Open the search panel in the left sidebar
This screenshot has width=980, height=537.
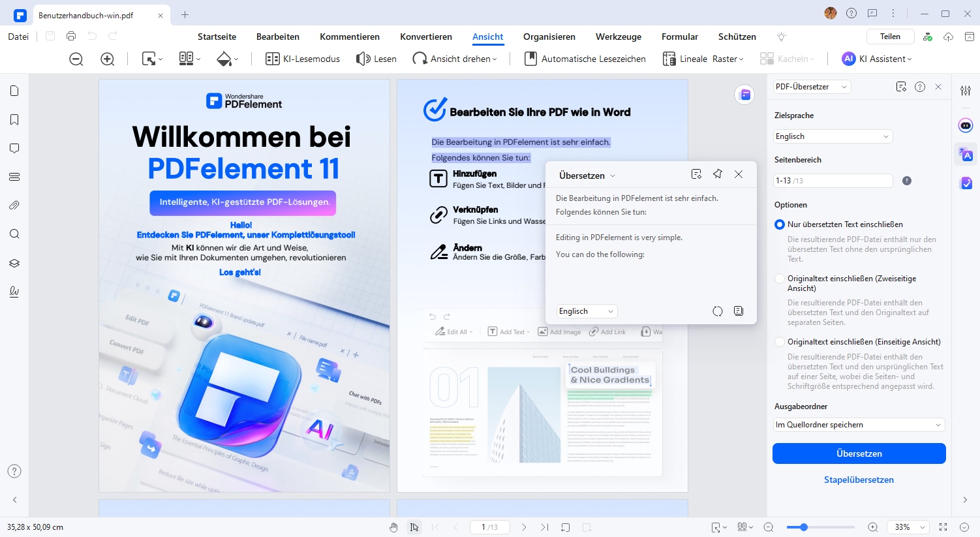click(14, 234)
